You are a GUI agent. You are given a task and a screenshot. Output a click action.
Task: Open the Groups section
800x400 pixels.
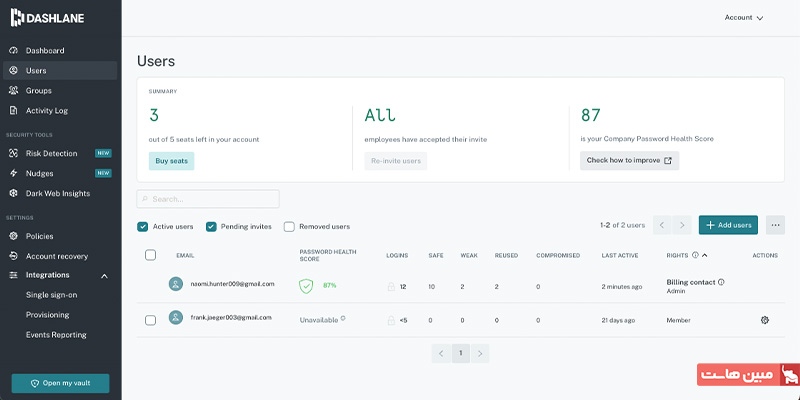(x=39, y=90)
